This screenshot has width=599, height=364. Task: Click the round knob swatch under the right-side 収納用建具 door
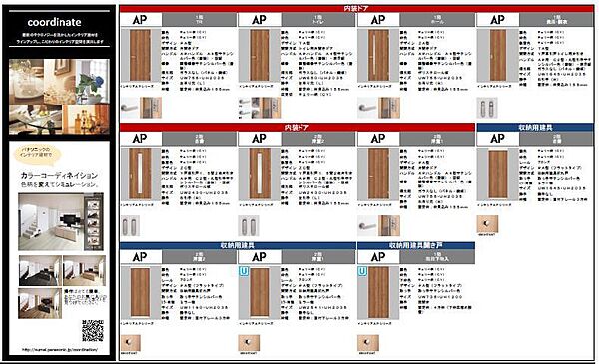pyautogui.click(x=487, y=224)
